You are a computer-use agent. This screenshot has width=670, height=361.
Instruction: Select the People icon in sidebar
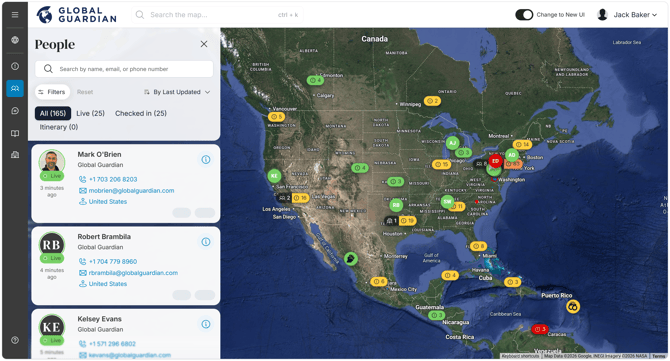click(x=15, y=88)
